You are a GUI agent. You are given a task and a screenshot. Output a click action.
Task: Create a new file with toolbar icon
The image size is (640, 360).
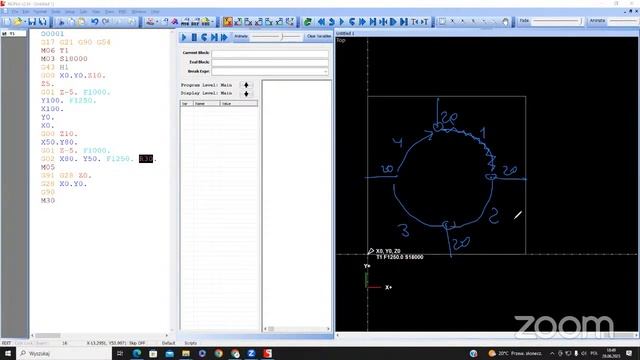pyautogui.click(x=7, y=21)
